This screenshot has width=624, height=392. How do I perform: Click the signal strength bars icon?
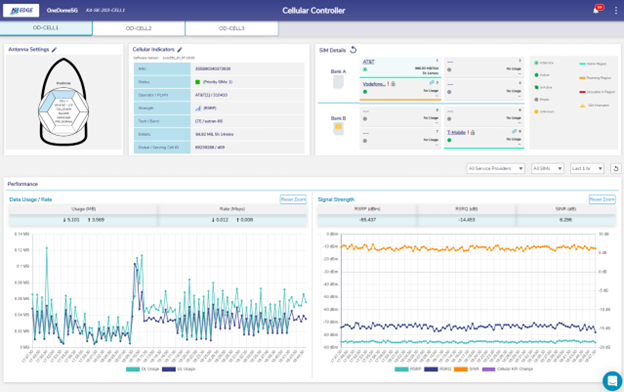(x=198, y=108)
